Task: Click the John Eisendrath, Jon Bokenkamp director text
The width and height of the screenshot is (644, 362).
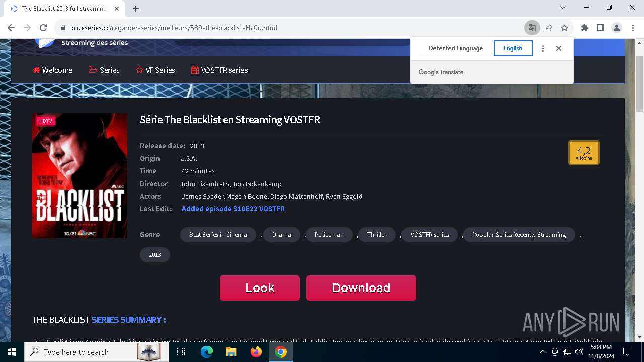Action: (231, 184)
